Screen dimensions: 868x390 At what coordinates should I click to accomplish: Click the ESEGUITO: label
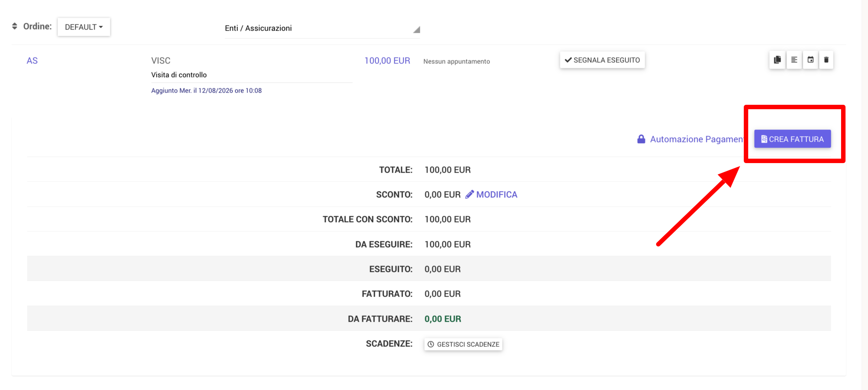coord(391,269)
